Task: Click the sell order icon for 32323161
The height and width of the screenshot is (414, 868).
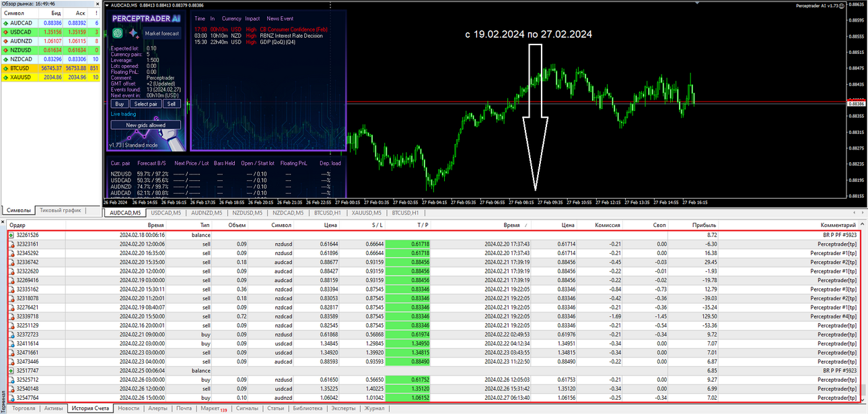Action: pyautogui.click(x=11, y=244)
